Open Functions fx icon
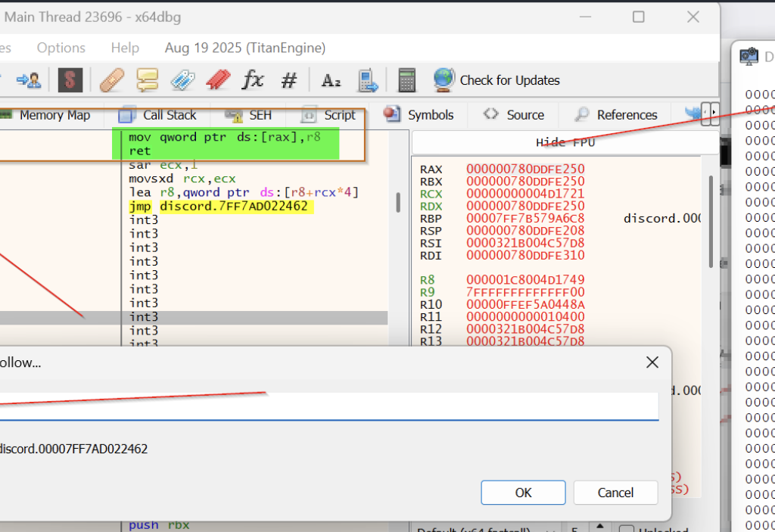The image size is (775, 532). pos(253,79)
